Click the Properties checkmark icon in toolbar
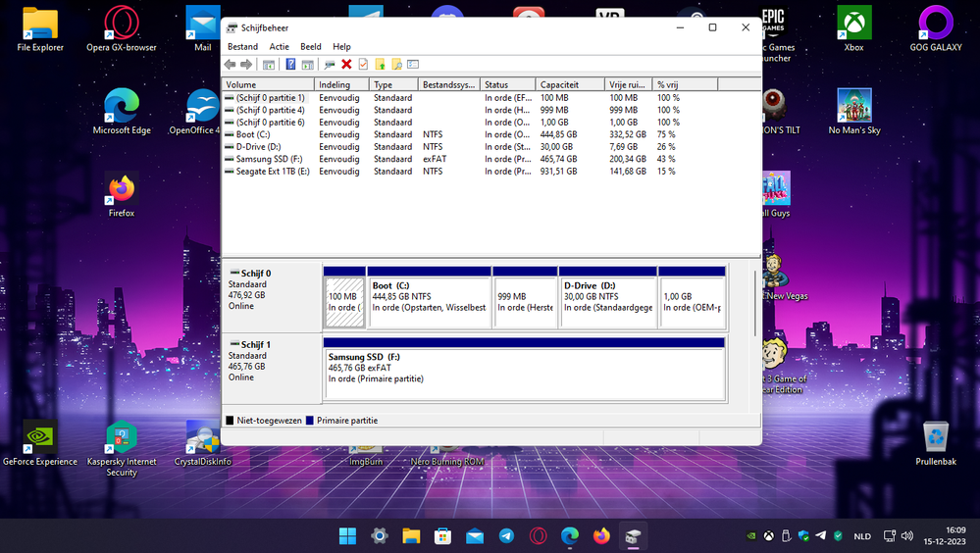 click(x=363, y=65)
